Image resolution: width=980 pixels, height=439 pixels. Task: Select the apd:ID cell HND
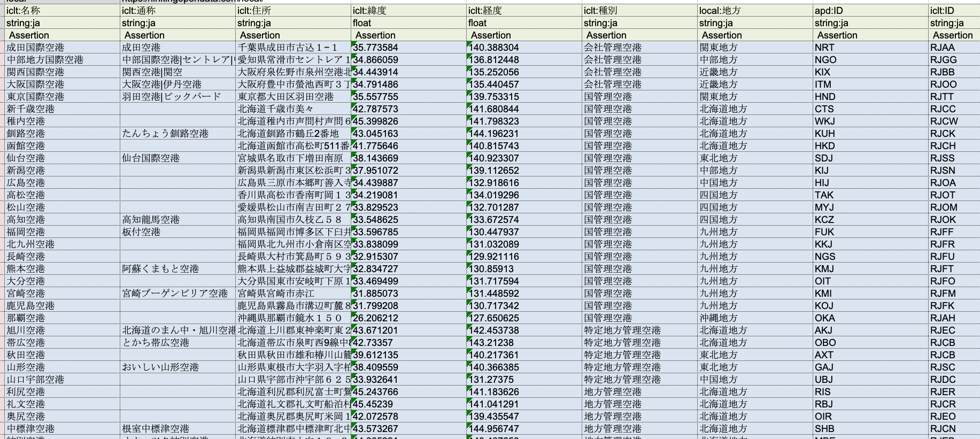click(x=871, y=97)
